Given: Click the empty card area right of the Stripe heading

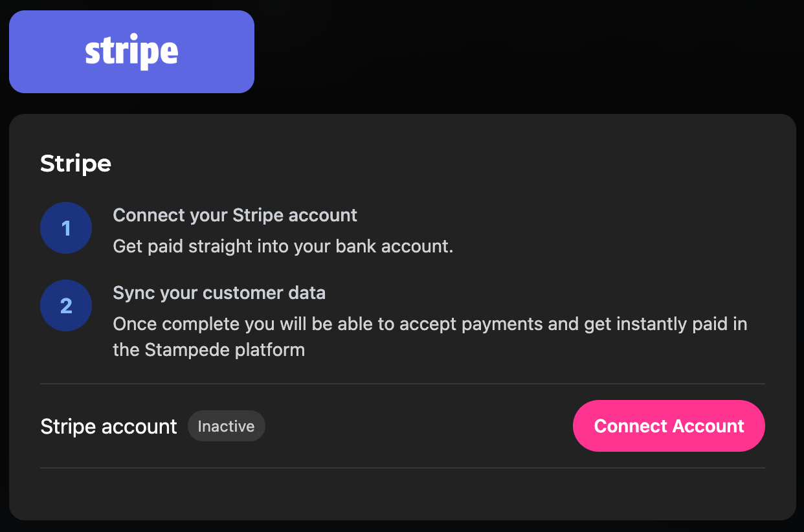Looking at the screenshot, I should tap(453, 164).
